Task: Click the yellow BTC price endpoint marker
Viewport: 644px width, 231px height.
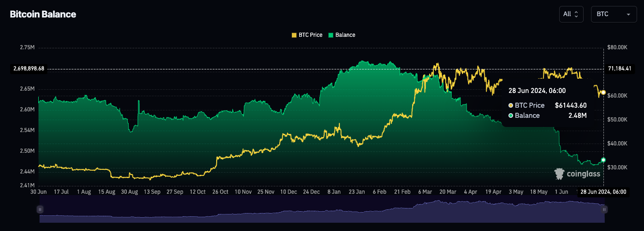Action: (x=603, y=92)
